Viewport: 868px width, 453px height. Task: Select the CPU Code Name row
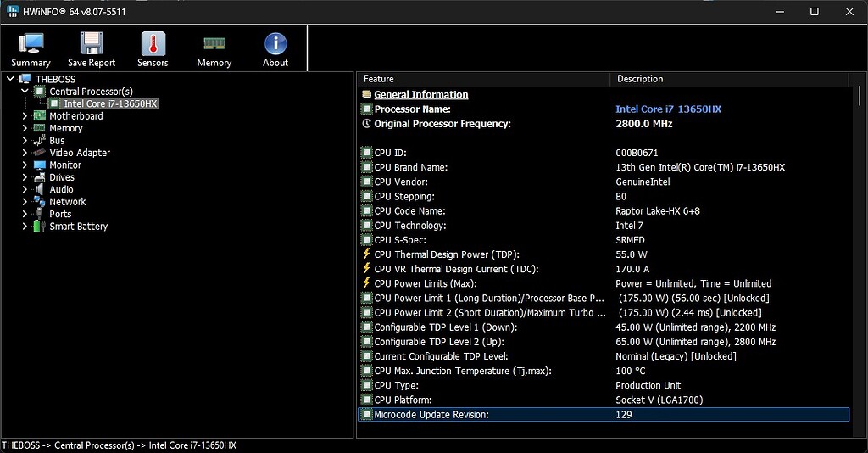click(x=604, y=211)
